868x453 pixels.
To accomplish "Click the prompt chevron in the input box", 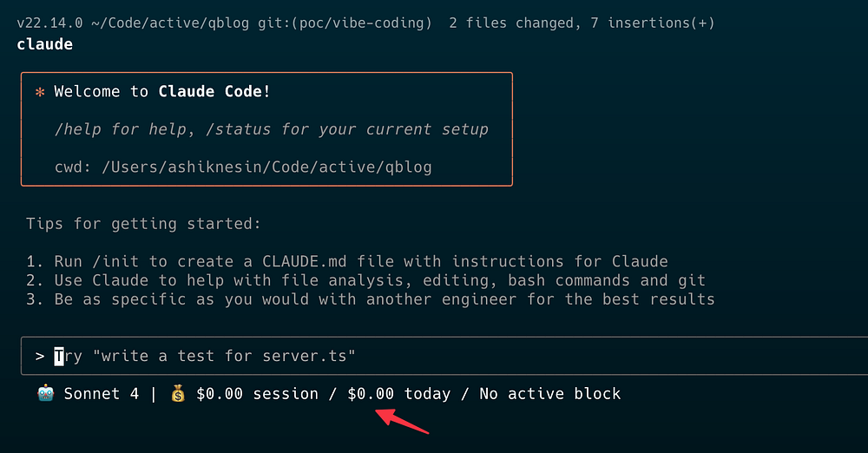I will point(40,356).
